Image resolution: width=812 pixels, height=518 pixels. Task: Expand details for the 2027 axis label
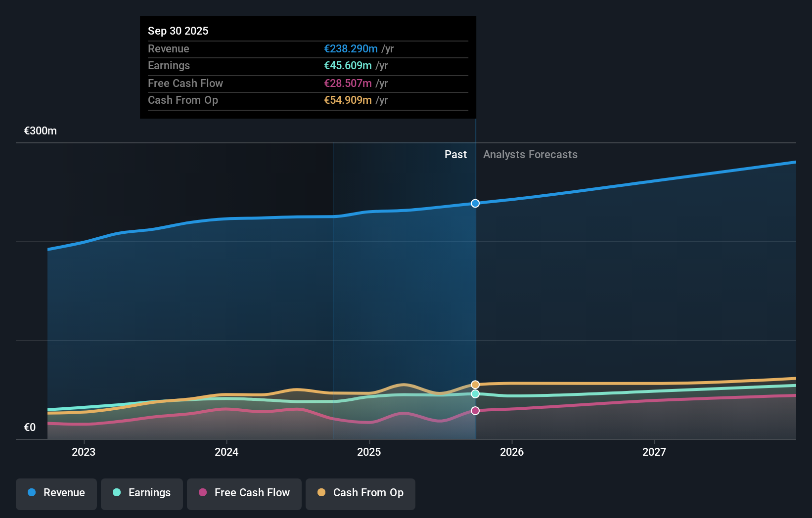tap(655, 452)
